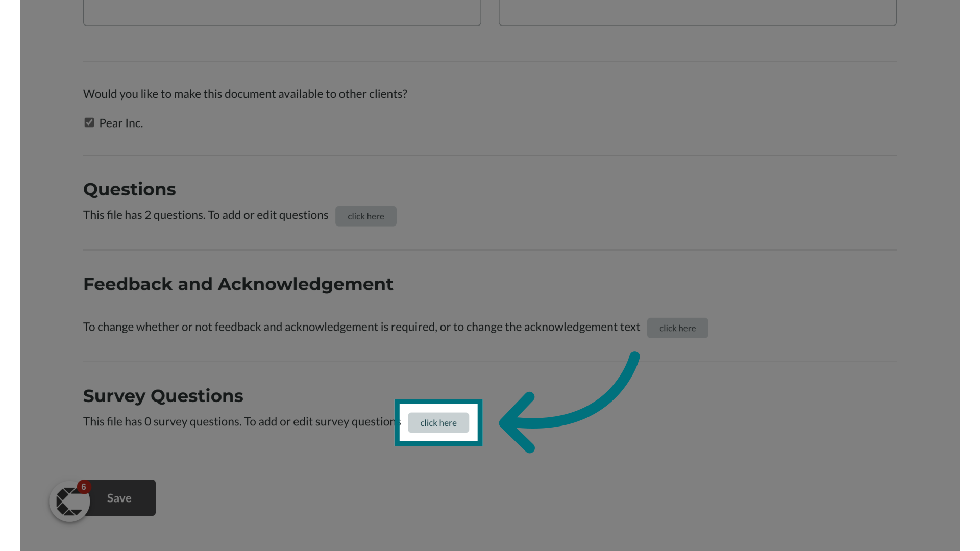Image resolution: width=980 pixels, height=551 pixels.
Task: Click 'click here' to edit file questions
Action: (365, 215)
